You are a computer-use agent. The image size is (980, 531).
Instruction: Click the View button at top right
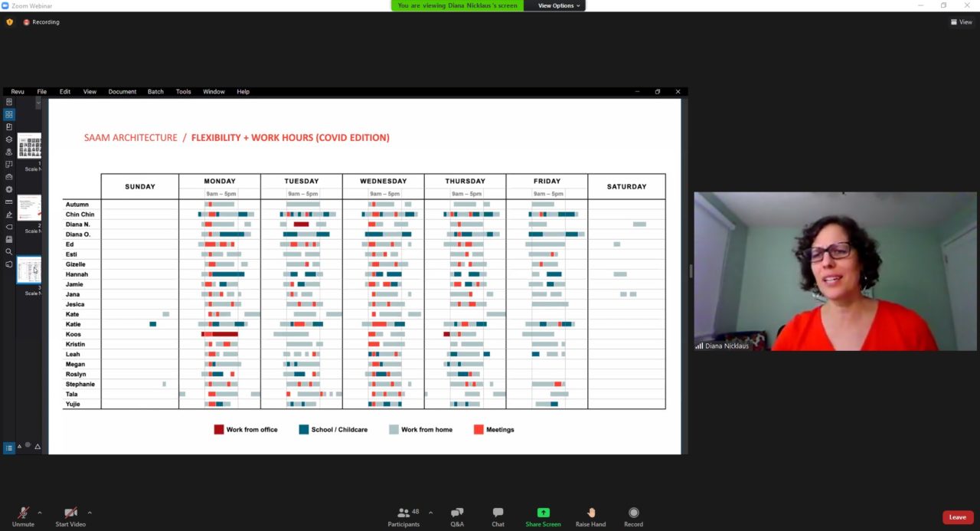961,22
